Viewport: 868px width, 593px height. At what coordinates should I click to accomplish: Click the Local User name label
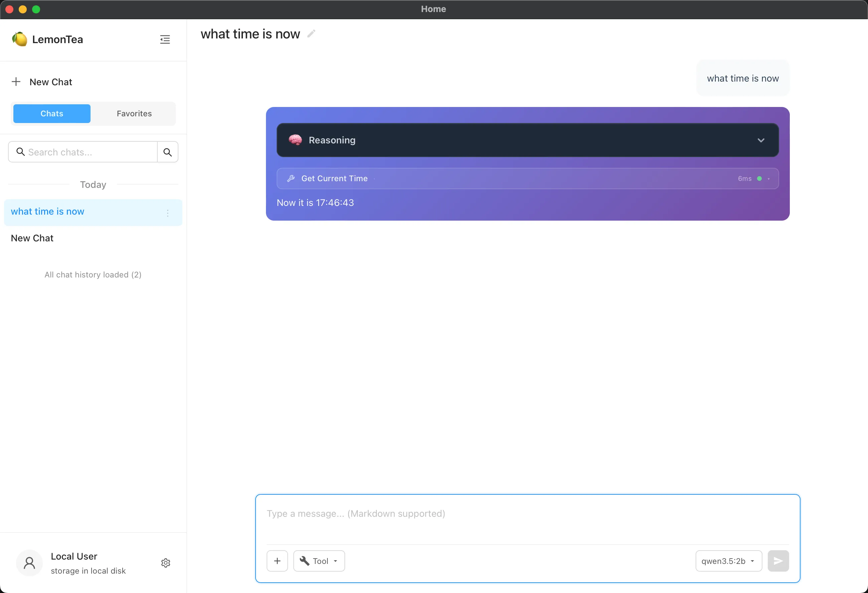[x=74, y=556]
